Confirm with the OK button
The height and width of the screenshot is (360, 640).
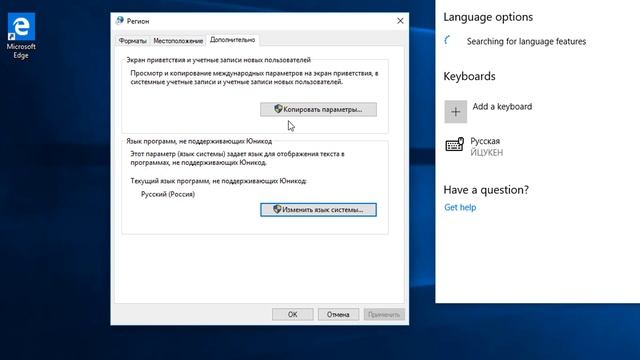click(x=293, y=314)
